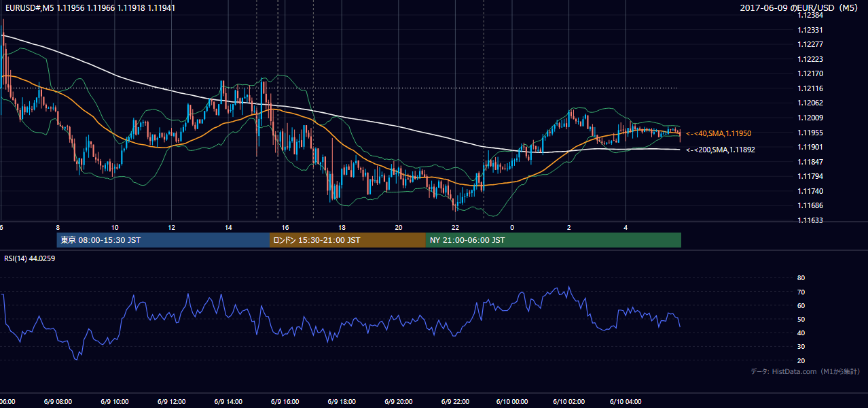Click price level 1.11901 on the axis
868x408 pixels.
(x=810, y=147)
